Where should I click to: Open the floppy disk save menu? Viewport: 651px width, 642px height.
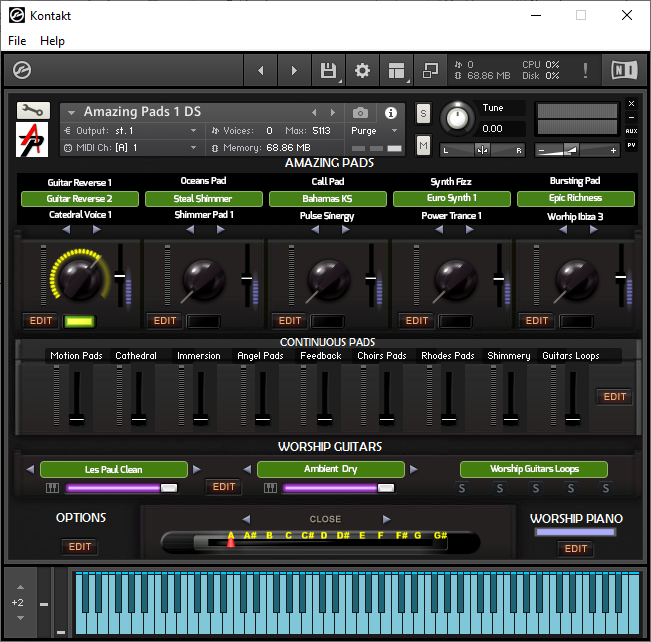point(328,71)
